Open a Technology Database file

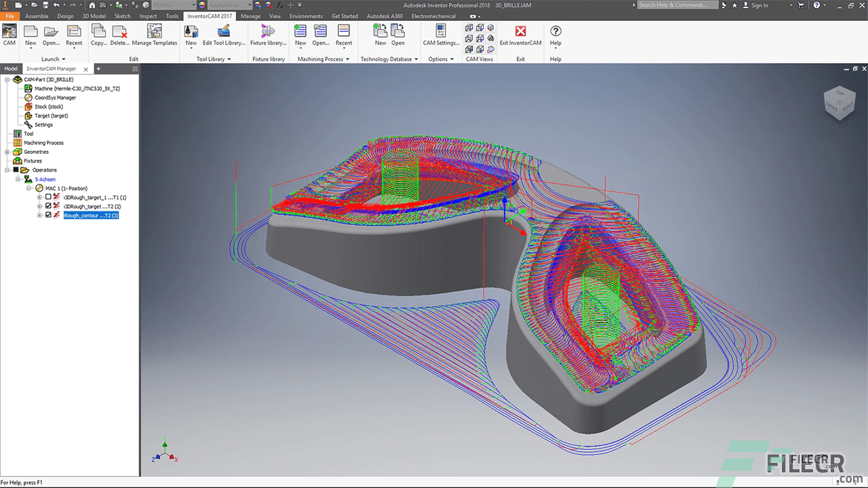click(398, 34)
